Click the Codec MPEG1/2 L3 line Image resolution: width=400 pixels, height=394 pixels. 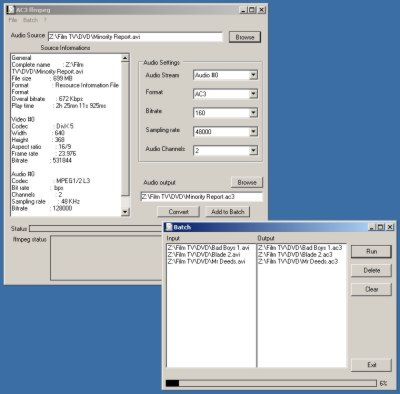point(51,181)
